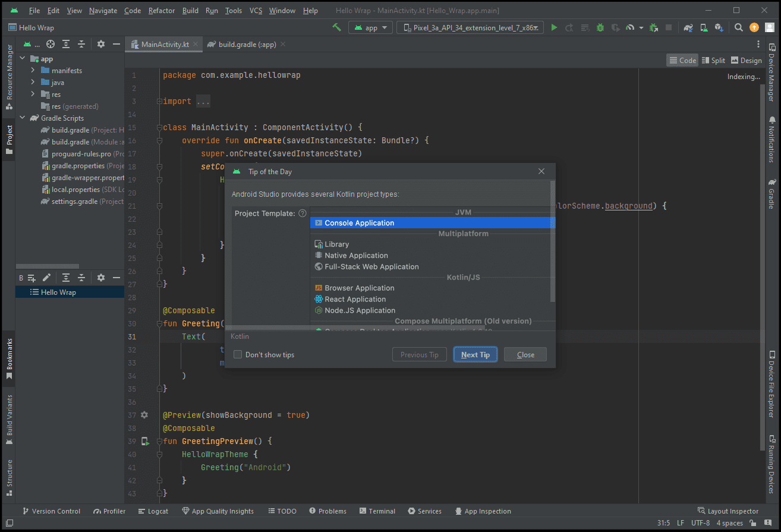
Task: Enable the Don't show tips checkbox
Action: coord(238,355)
